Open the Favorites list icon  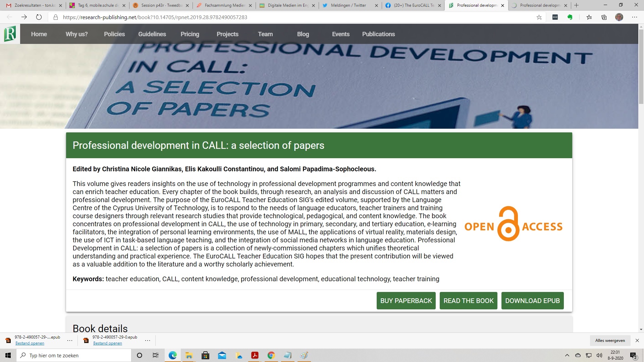coord(589,17)
